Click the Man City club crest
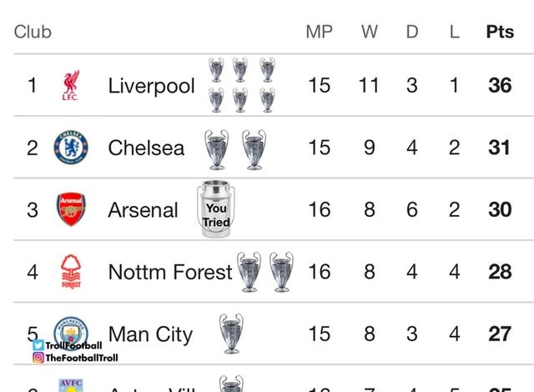This screenshot has width=534, height=392. click(71, 332)
